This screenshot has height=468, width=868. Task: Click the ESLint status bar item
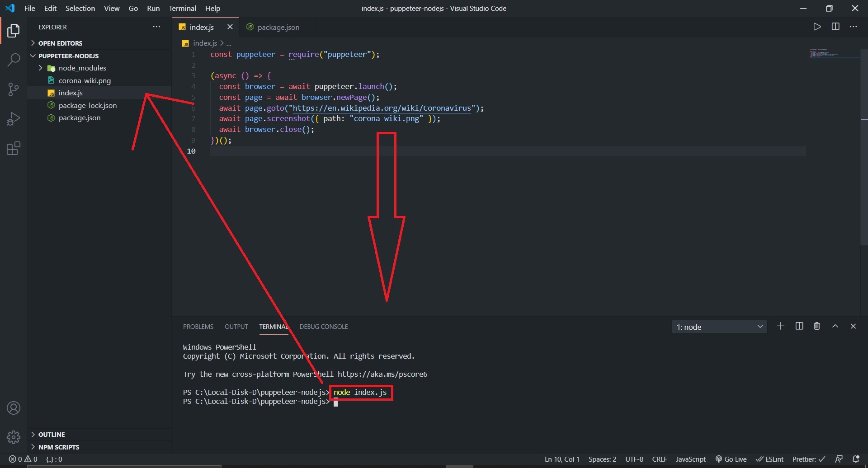770,459
